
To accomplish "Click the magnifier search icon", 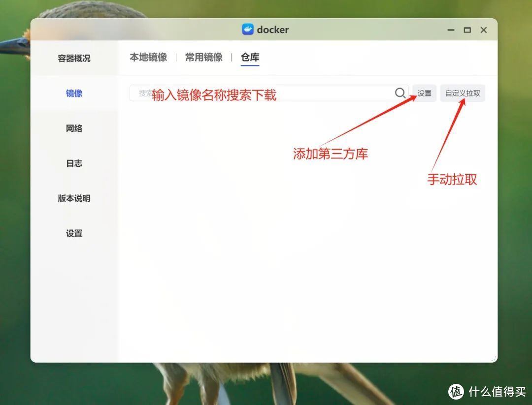I will coord(400,93).
